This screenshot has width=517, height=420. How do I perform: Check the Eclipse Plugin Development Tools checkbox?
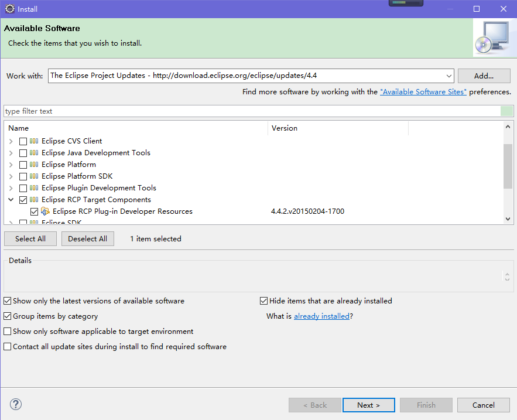pyautogui.click(x=23, y=188)
